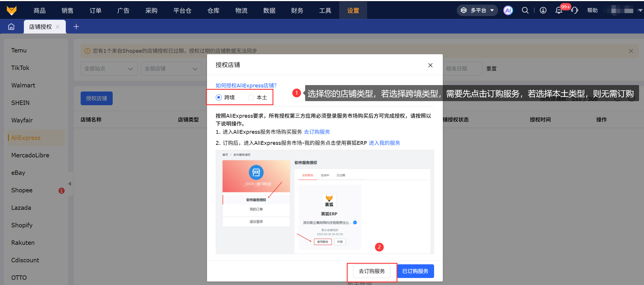The width and height of the screenshot is (644, 285).
Task: Select SHEIN in the sidebar
Action: (x=20, y=103)
